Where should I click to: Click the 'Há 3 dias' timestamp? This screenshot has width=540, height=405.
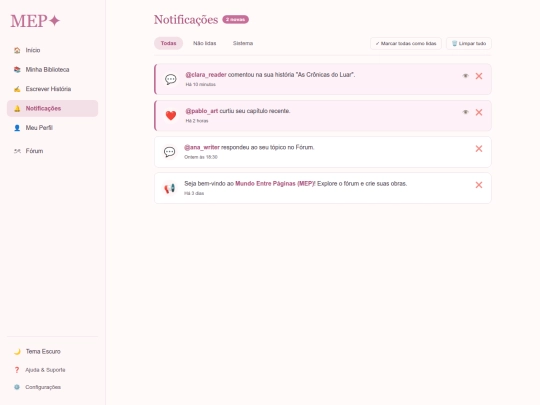pyautogui.click(x=194, y=193)
